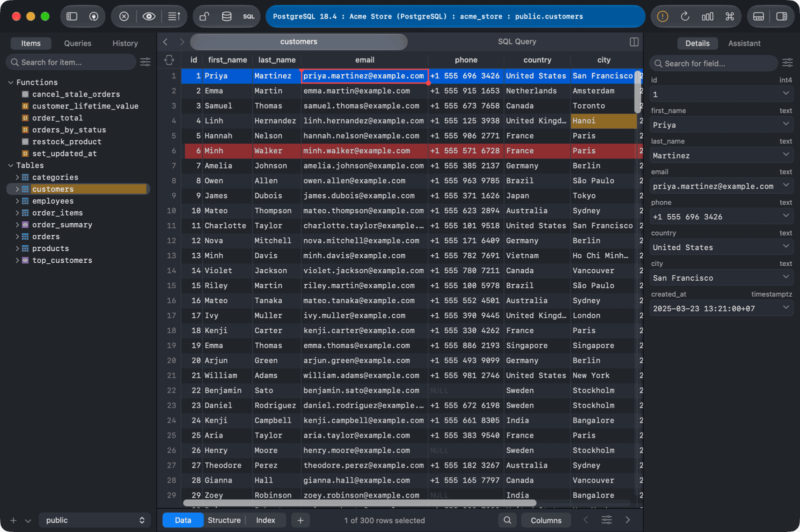The width and height of the screenshot is (800, 532).
Task: Click the refresh icon in top toolbar
Action: click(x=685, y=16)
